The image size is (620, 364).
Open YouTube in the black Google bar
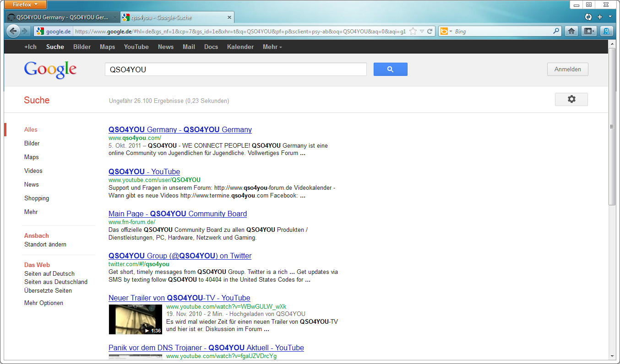point(136,47)
